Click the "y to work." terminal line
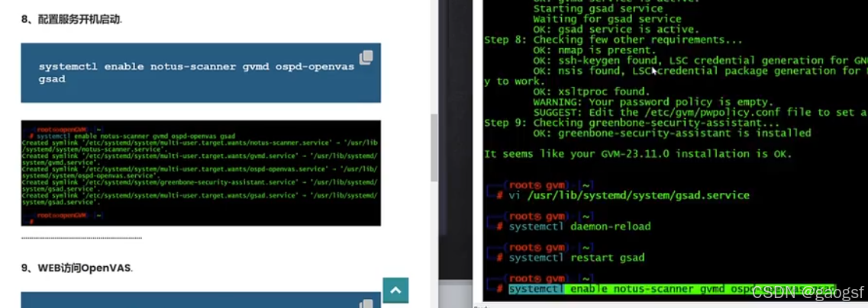 [x=515, y=82]
